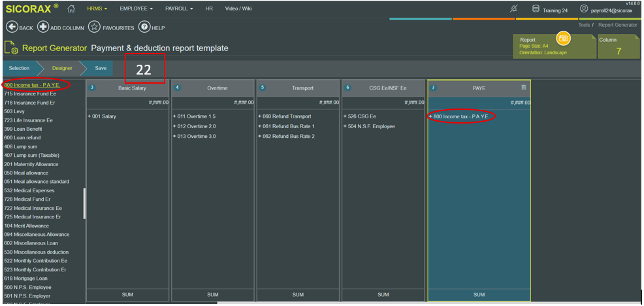Viewport: 644px width, 306px height.
Task: Select 001 Salary item
Action: (102, 116)
